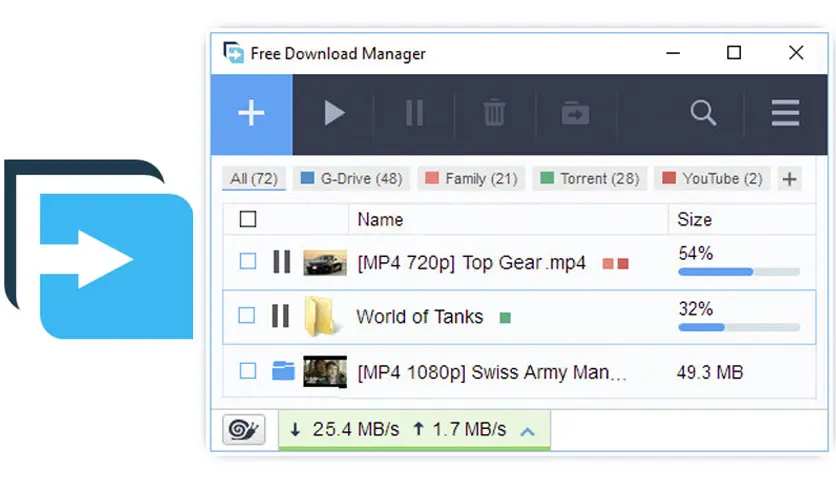Check the Swiss Army Man row checkbox

point(248,371)
